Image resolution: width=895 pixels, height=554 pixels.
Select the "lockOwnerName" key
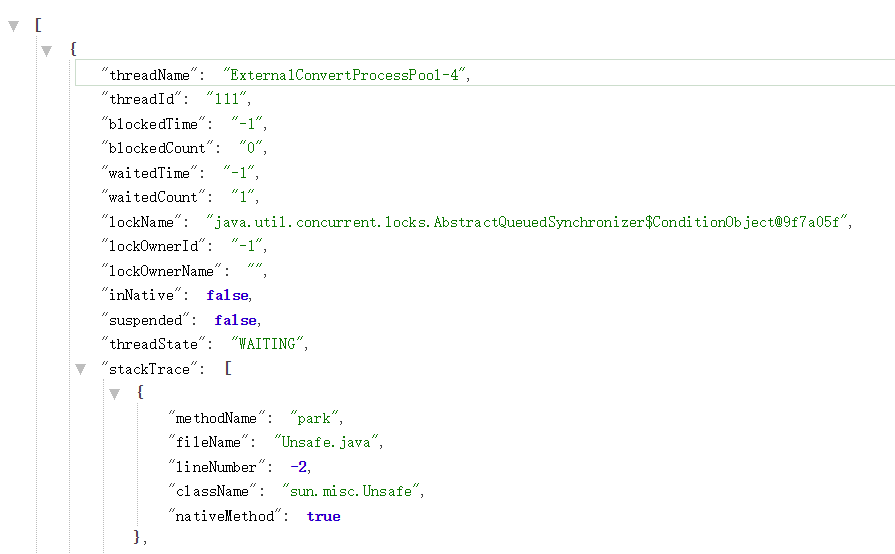tap(162, 270)
